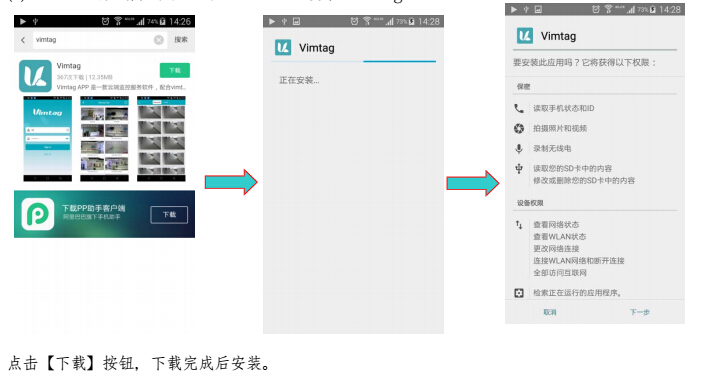Tap the Vimtag icon on installing screen
701x382 pixels.
(x=283, y=47)
